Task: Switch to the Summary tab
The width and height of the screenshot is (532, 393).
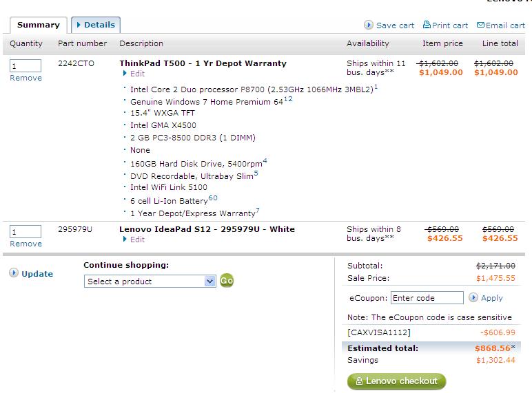Action: point(39,25)
